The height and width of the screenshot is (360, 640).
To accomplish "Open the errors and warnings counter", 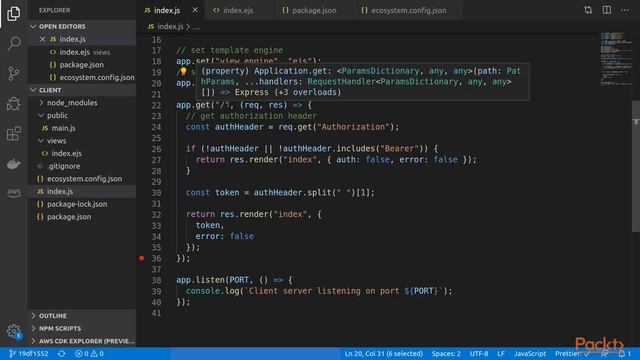I will tap(89, 353).
